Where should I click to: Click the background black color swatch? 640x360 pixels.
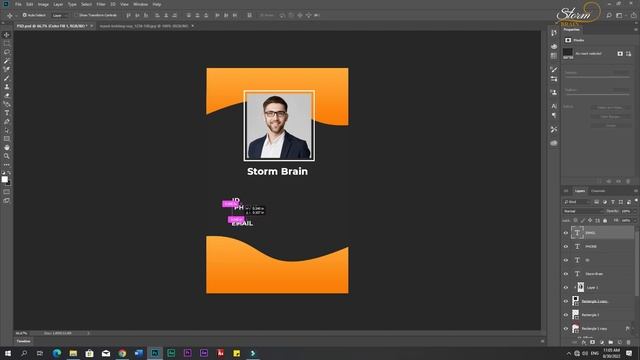(x=9, y=183)
